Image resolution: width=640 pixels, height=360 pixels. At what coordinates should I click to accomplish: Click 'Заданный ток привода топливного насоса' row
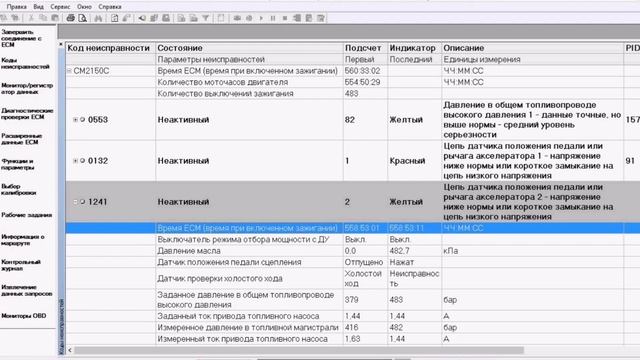(353, 316)
